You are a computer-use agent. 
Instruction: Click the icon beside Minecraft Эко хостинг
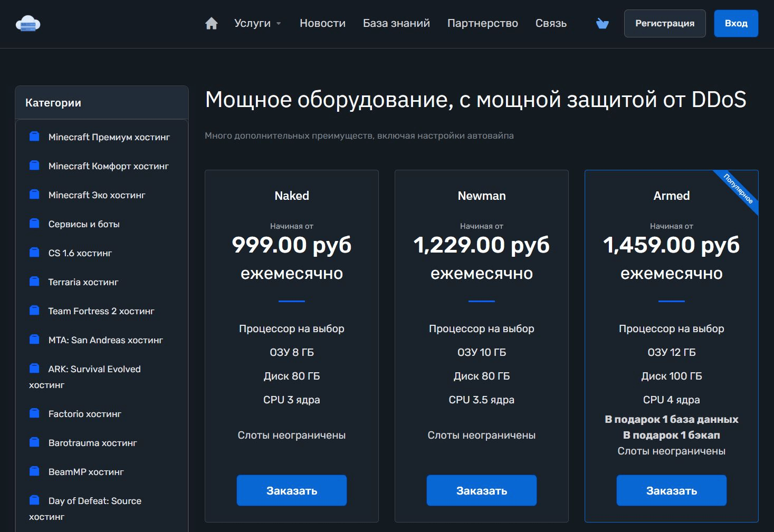click(34, 195)
